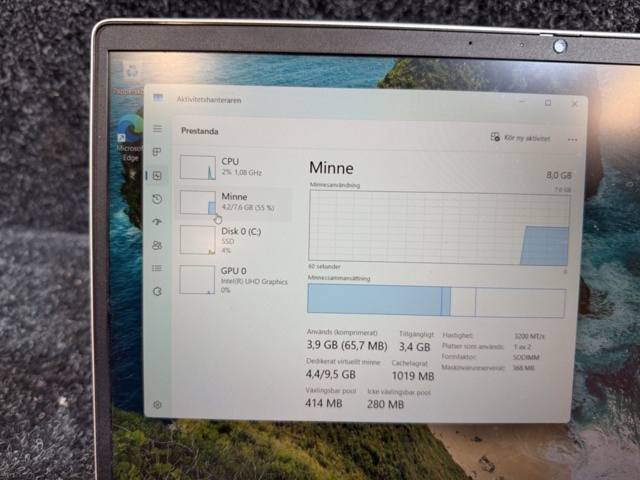Viewport: 640px width, 480px height.
Task: Click the Minnesanvändning usage graph
Action: tap(439, 228)
